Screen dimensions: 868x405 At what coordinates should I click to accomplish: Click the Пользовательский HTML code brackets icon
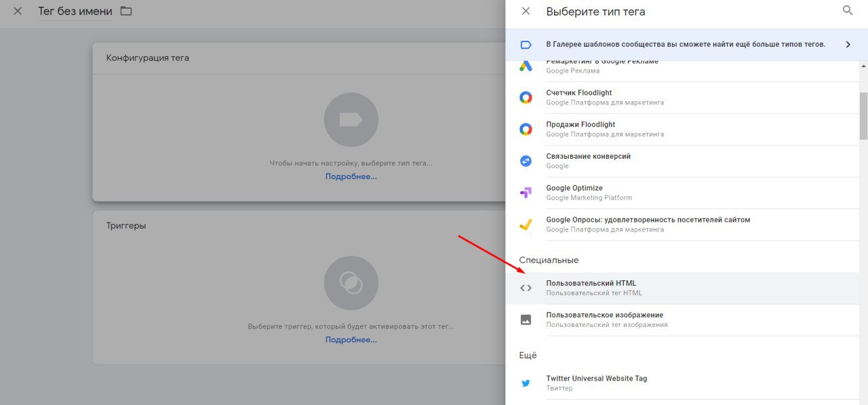[x=526, y=288]
